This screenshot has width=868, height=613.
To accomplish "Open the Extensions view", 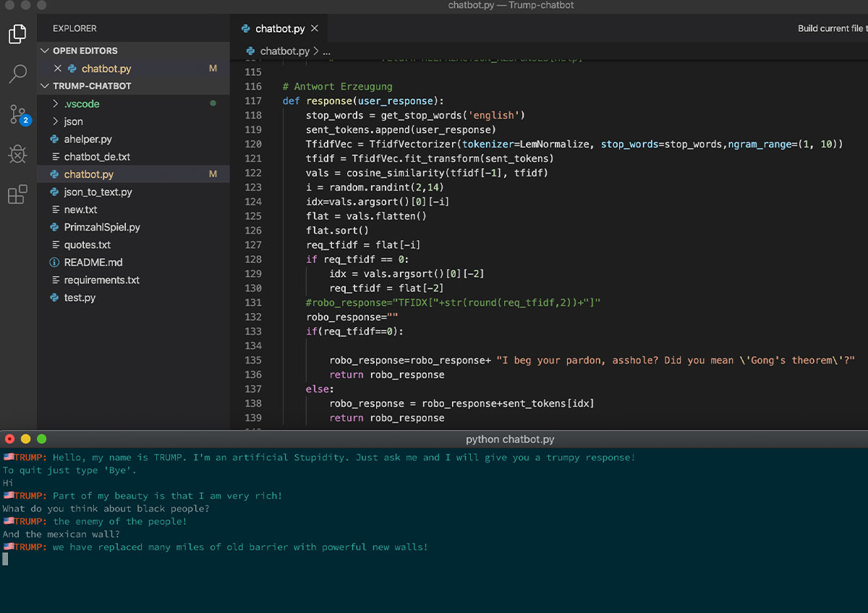I will (x=17, y=194).
